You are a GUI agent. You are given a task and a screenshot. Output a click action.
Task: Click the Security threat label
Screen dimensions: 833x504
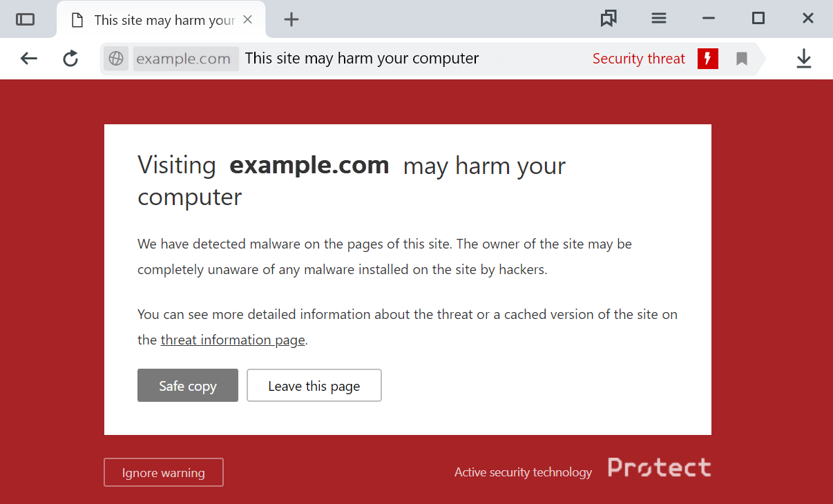point(639,59)
